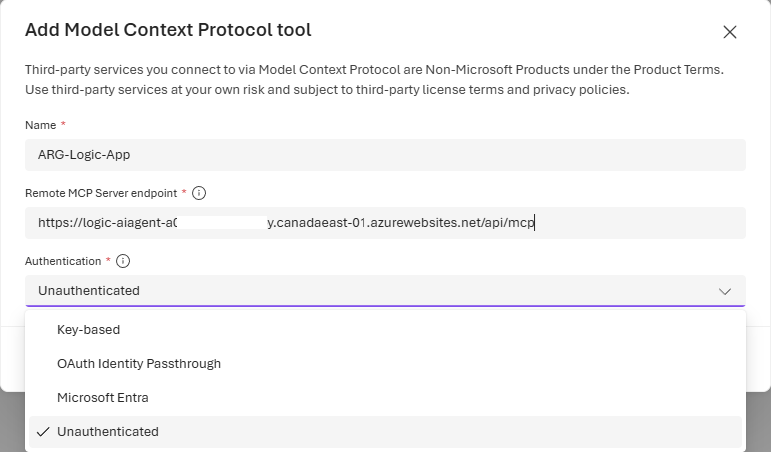Click the Name field label
The width and height of the screenshot is (771, 452).
coord(39,125)
